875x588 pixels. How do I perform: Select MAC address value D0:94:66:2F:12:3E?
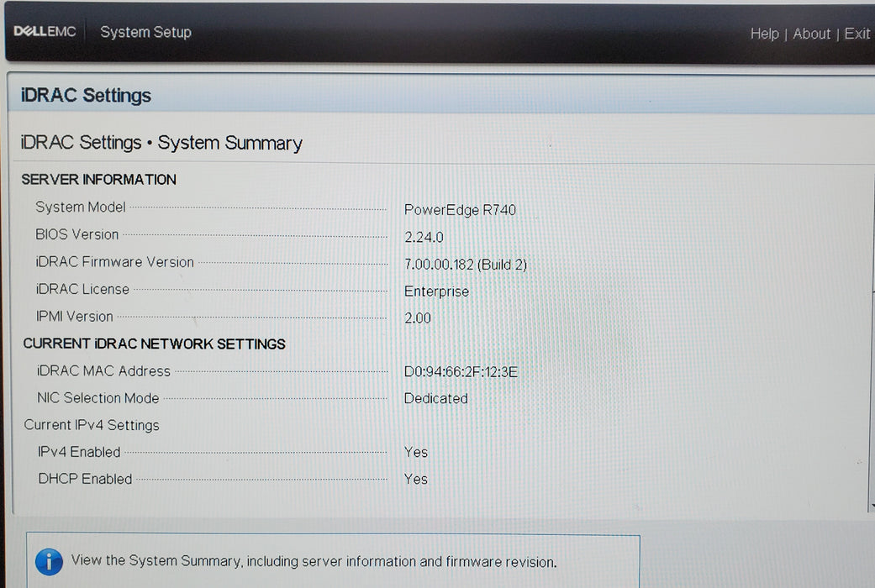(x=461, y=371)
